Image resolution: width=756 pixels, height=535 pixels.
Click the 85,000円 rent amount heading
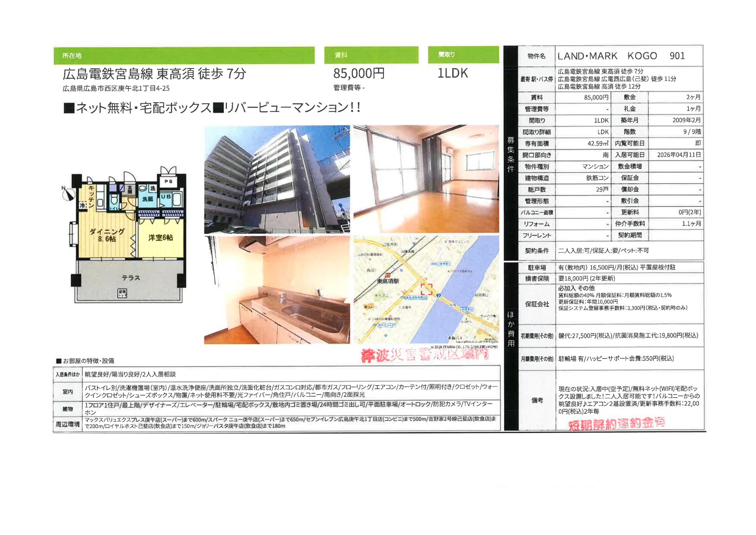pyautogui.click(x=359, y=74)
